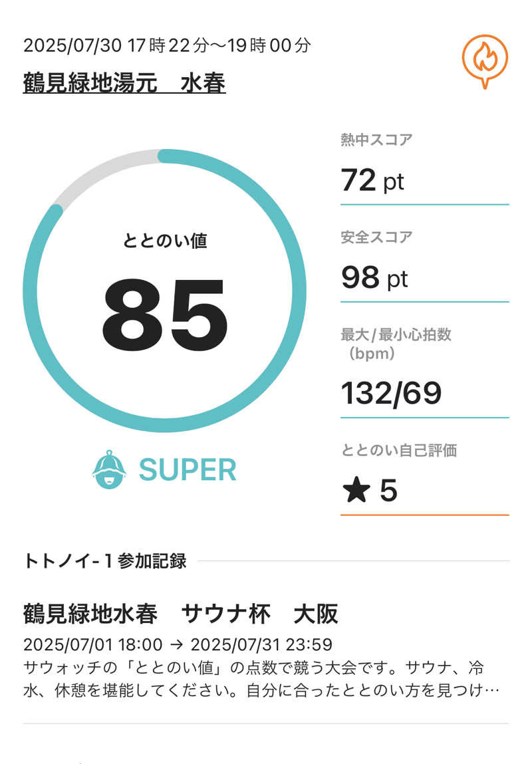Click the トトノイ-1 参加記録 section header

point(105,561)
